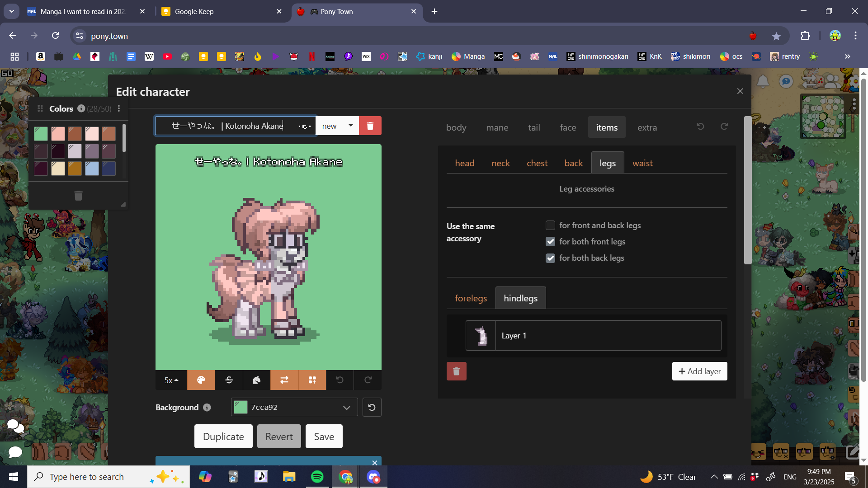Uncheck 'for both front legs' option
The width and height of the screenshot is (868, 488).
pos(550,241)
